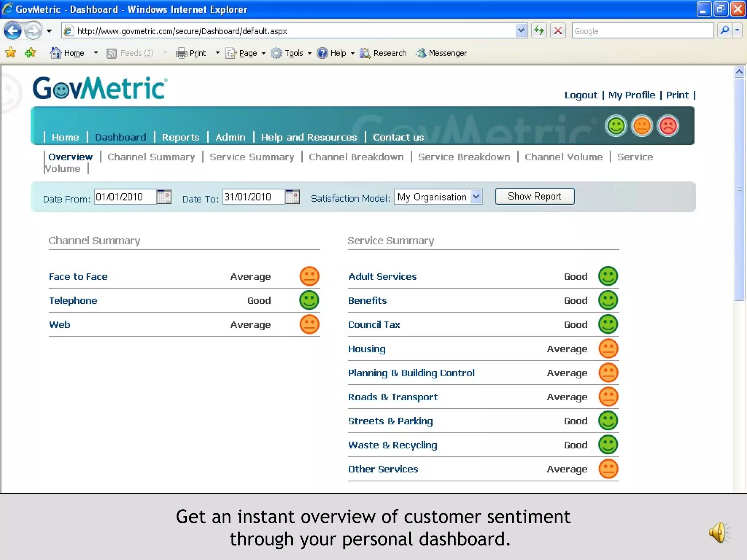747x560 pixels.
Task: Click the Logout link
Action: pos(581,95)
